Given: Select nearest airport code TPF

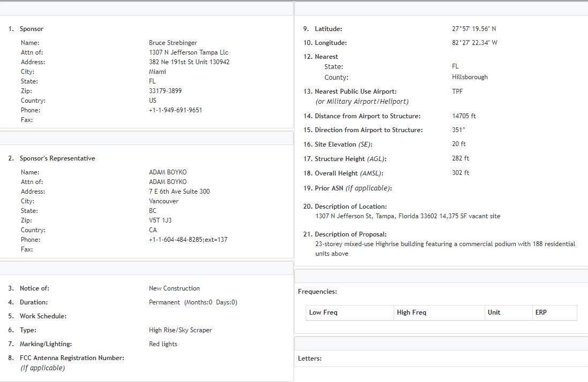Looking at the screenshot, I should (x=457, y=91).
